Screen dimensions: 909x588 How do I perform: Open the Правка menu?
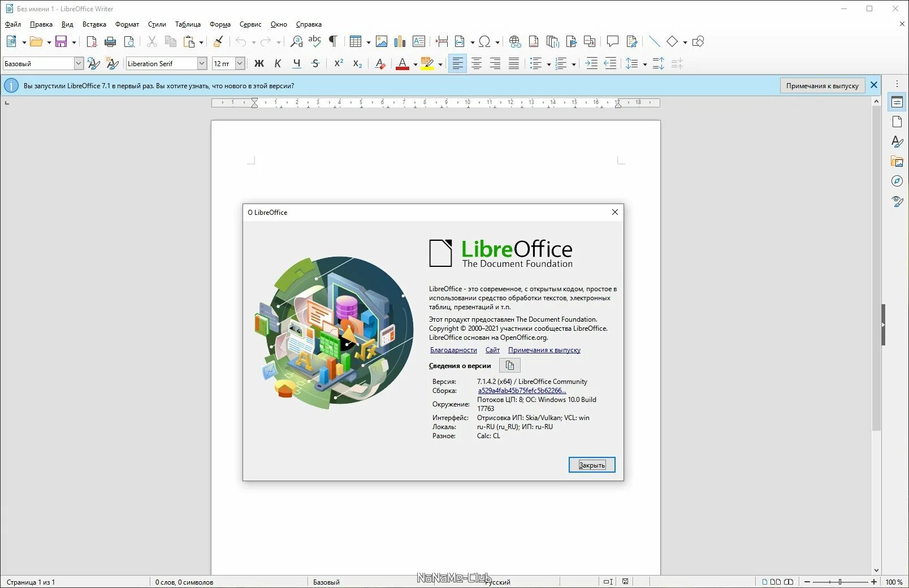pos(41,24)
